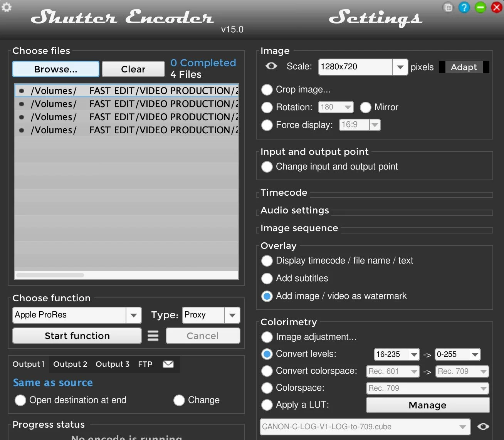Click the 0 Completed counter text
This screenshot has width=504, height=440.
tap(203, 63)
